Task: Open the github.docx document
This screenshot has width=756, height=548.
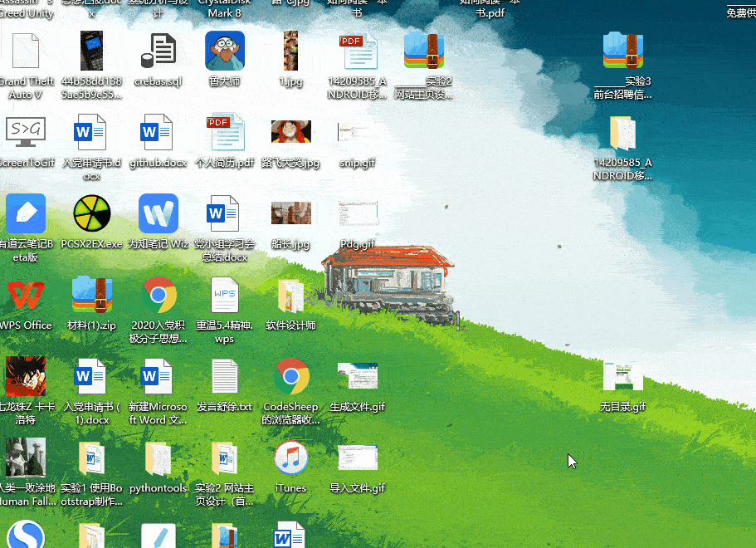Action: (x=156, y=132)
